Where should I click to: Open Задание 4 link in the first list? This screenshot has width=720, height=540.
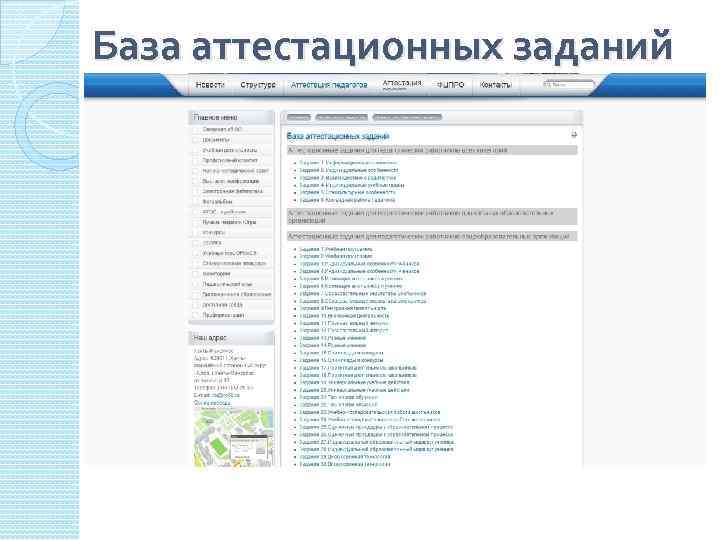(x=352, y=186)
